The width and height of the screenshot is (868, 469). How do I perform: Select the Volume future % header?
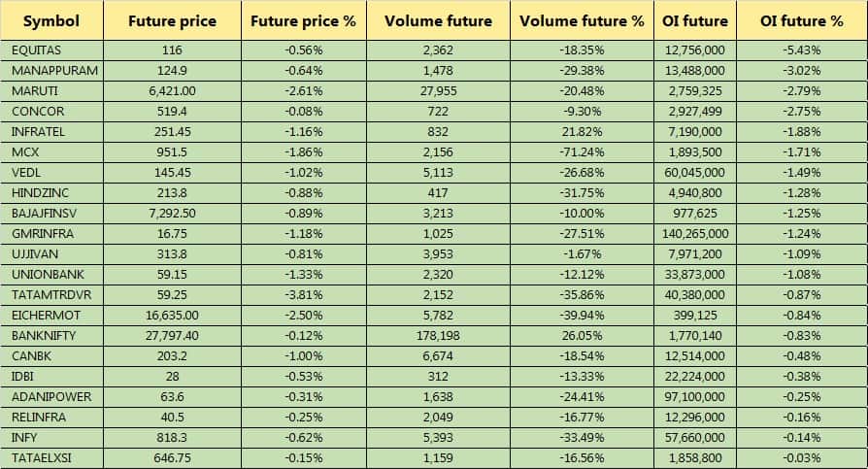click(582, 20)
